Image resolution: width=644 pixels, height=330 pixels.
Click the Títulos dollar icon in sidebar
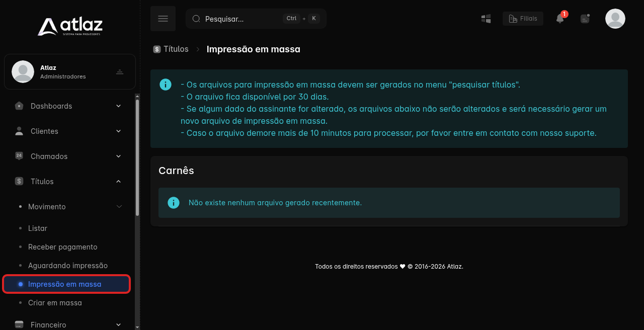[x=19, y=181]
